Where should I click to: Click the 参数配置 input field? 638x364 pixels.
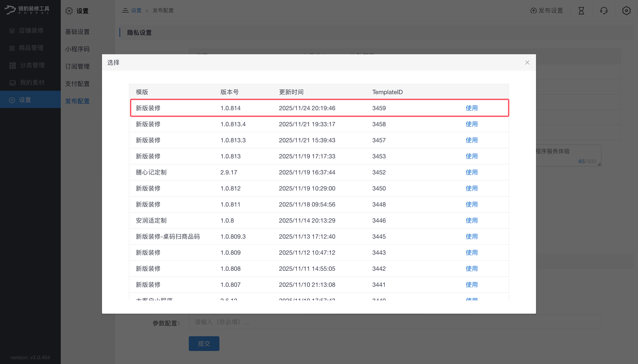[x=395, y=322]
